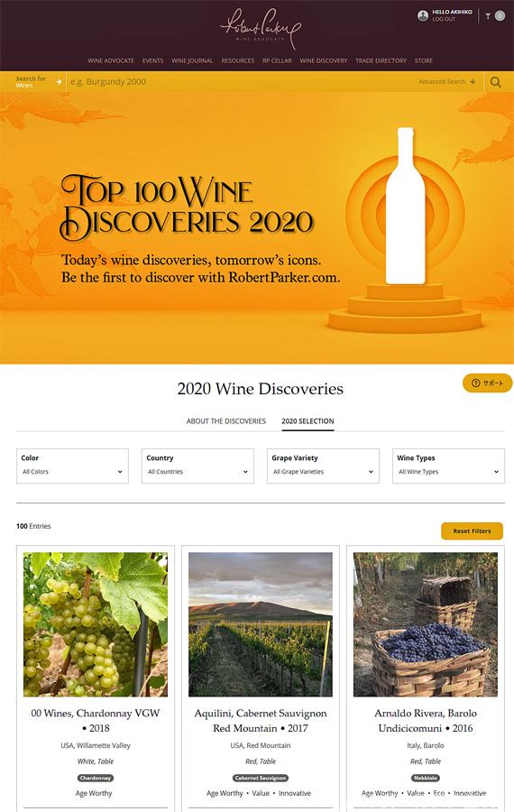Open the Country filter dropdown
Viewport: 514px width, 812px height.
(x=197, y=466)
